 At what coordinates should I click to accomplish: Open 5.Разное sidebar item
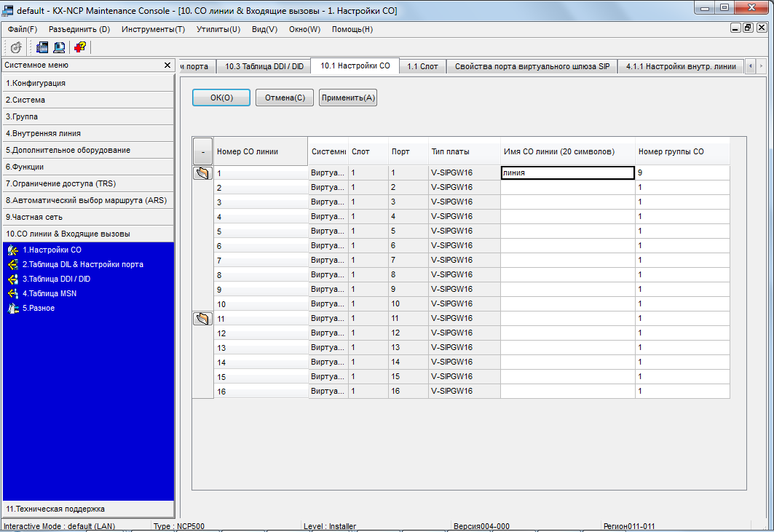(38, 308)
